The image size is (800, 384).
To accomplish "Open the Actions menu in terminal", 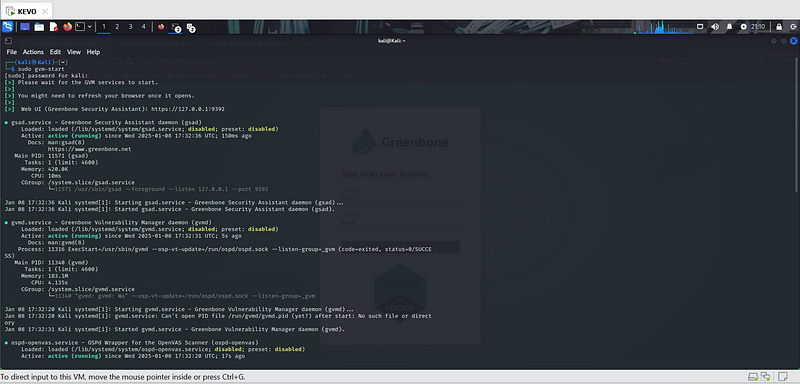I will point(33,52).
